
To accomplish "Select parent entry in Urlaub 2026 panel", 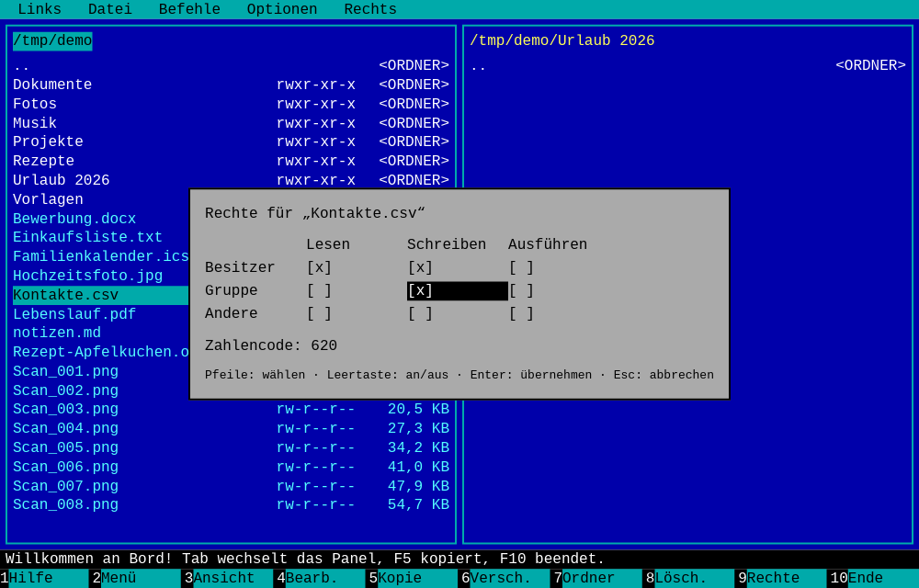I will coord(688,65).
